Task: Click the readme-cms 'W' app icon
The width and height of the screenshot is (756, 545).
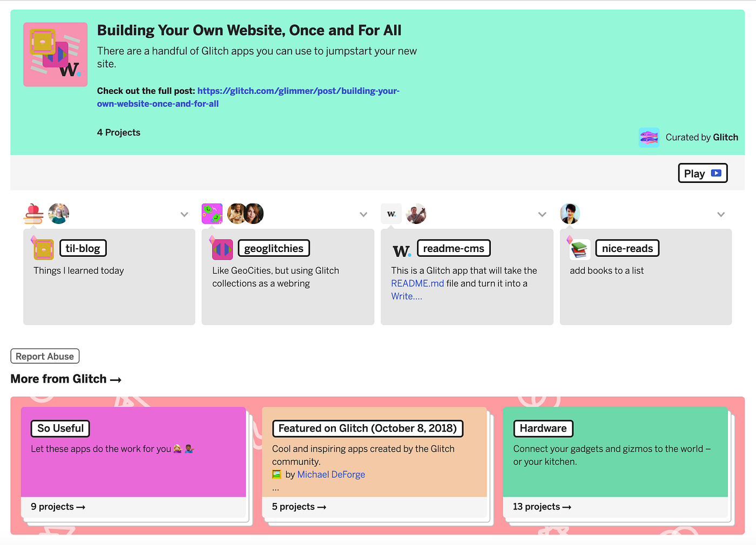Action: click(401, 250)
